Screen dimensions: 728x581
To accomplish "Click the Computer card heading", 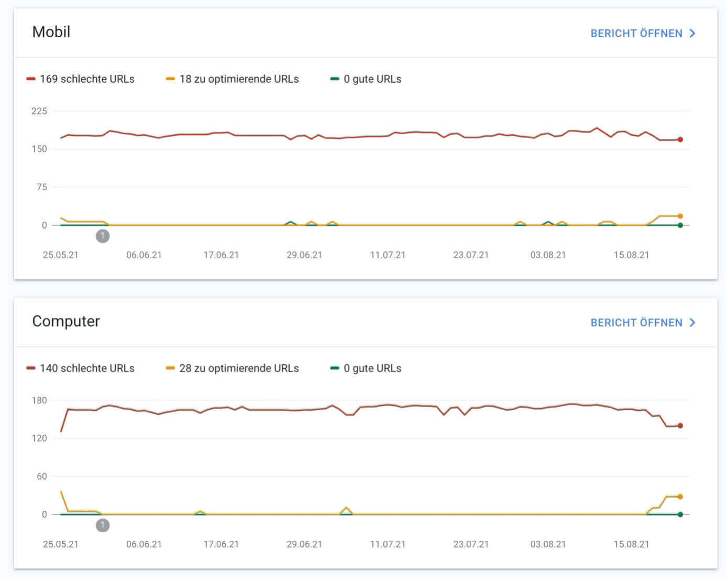I will click(66, 321).
